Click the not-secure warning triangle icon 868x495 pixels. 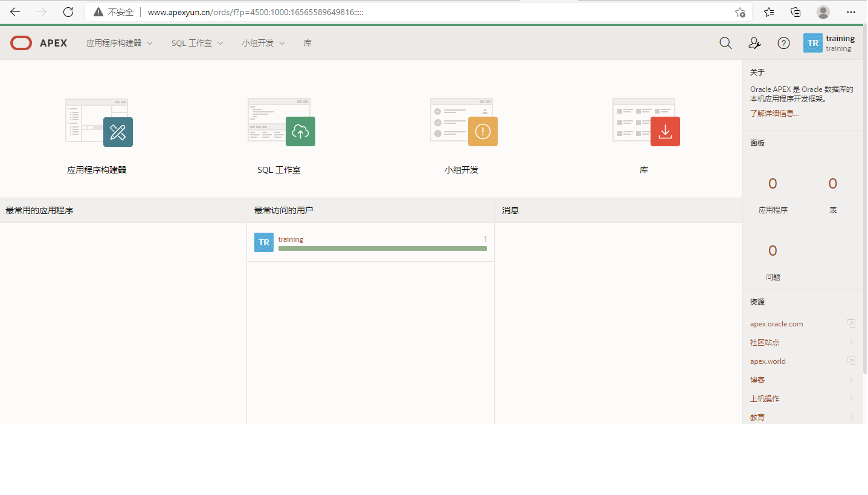98,12
